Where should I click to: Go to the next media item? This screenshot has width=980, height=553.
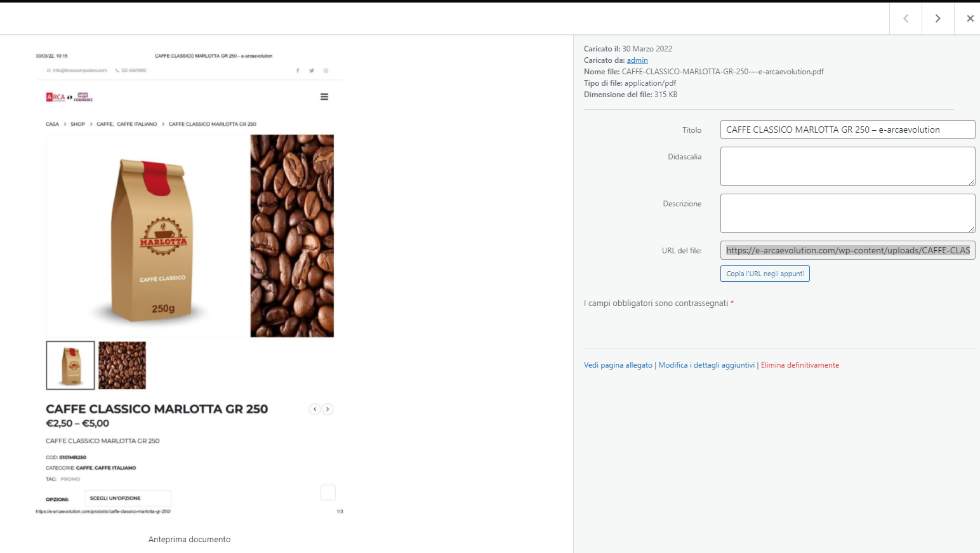point(937,18)
